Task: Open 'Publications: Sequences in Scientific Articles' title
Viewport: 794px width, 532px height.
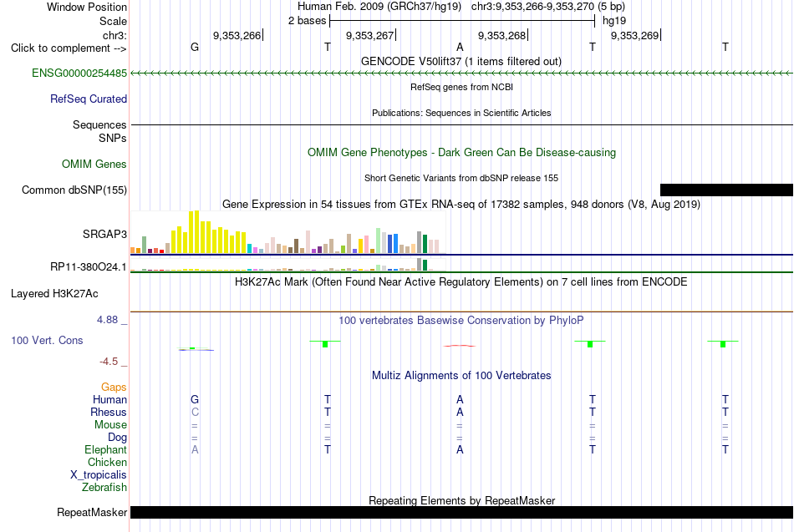Action: (461, 113)
